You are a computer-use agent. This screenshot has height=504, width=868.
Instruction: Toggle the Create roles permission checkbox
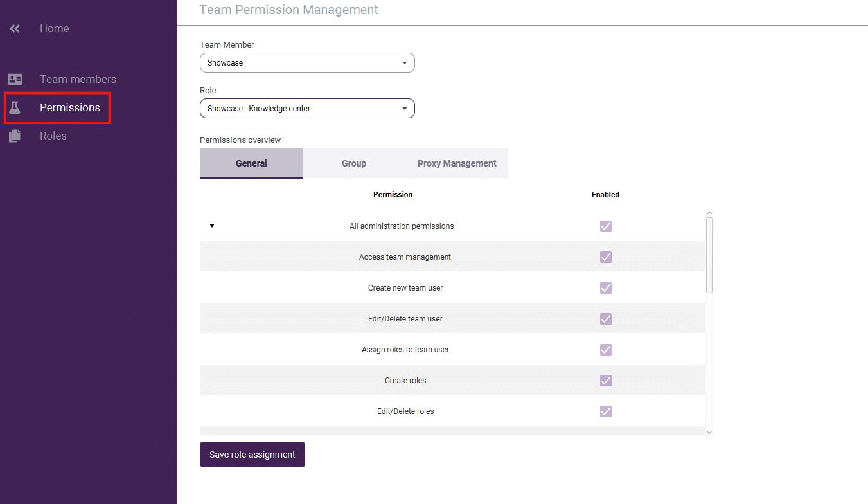tap(605, 380)
